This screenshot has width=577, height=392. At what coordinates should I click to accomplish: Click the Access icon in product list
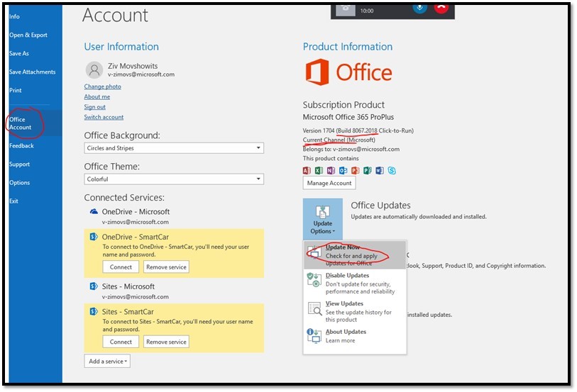(x=307, y=171)
